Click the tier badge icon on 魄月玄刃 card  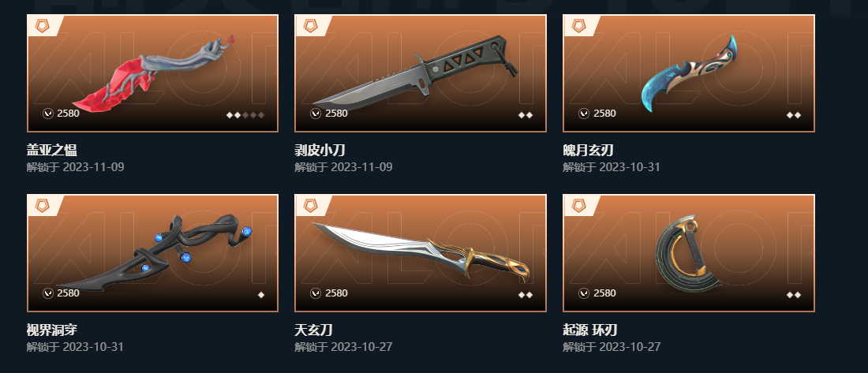click(579, 25)
